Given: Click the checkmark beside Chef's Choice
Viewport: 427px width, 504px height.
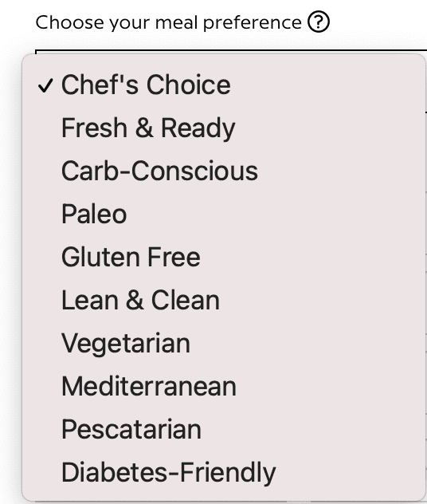Looking at the screenshot, I should pos(45,86).
